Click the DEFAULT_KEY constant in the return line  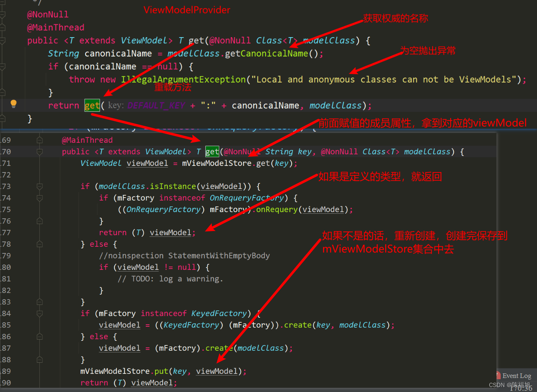tap(156, 105)
